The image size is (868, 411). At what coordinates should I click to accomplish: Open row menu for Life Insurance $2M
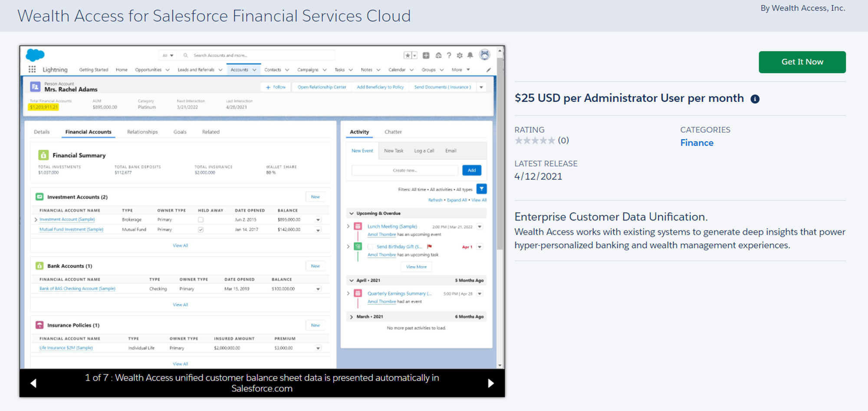(318, 348)
